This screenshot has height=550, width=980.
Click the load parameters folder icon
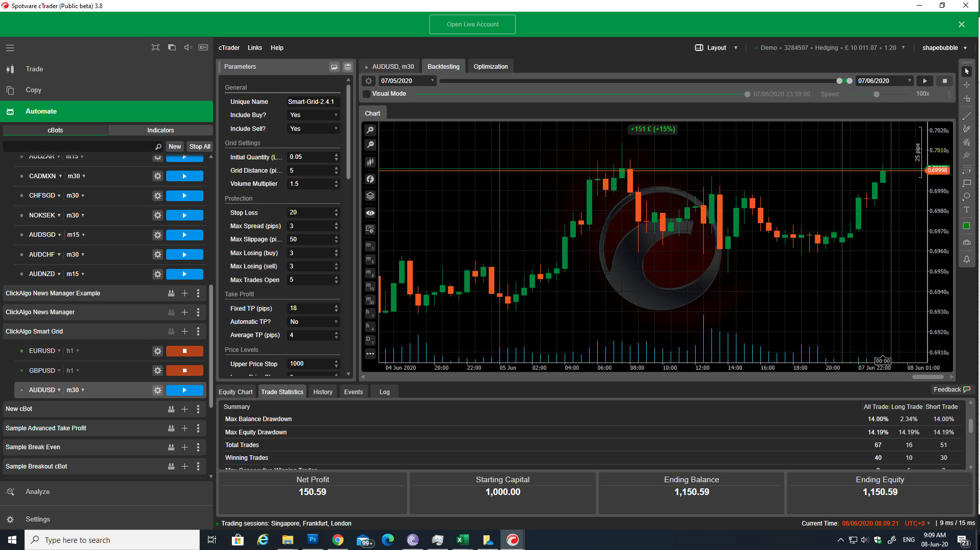(x=334, y=67)
